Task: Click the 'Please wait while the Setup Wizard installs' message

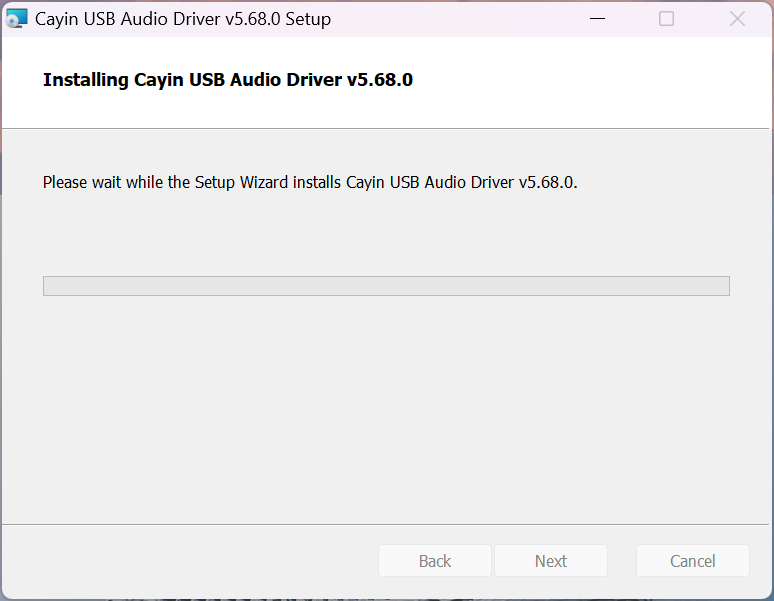Action: [x=310, y=183]
